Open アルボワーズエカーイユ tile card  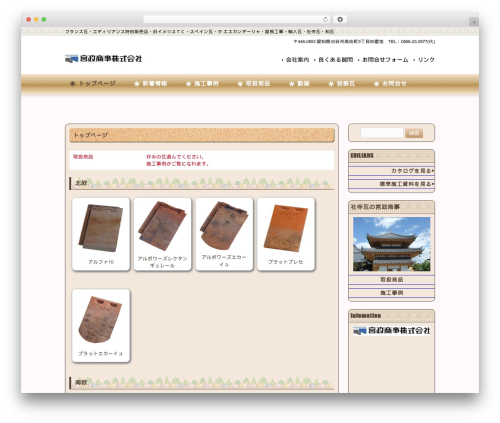(x=224, y=234)
